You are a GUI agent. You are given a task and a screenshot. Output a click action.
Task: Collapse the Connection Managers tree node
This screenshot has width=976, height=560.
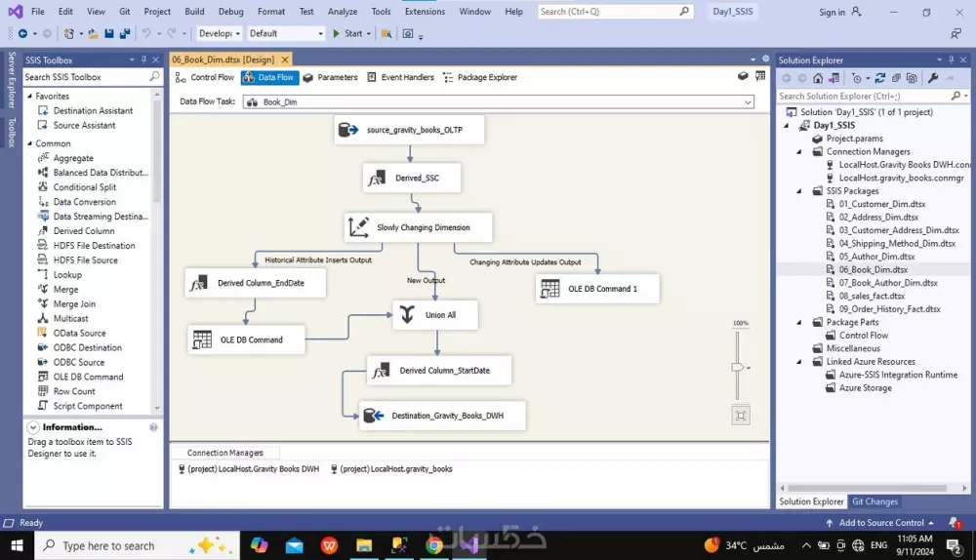(800, 152)
